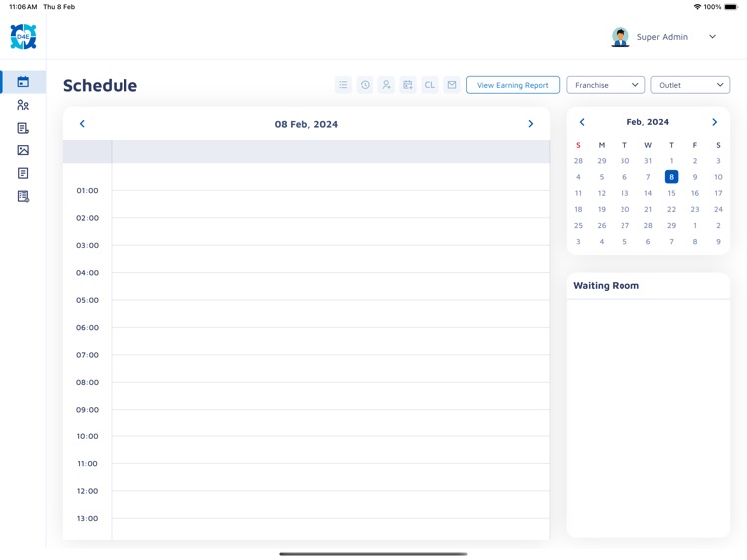The image size is (747, 560).
Task: Select highlighted date 8 in mini calendar
Action: (x=671, y=177)
